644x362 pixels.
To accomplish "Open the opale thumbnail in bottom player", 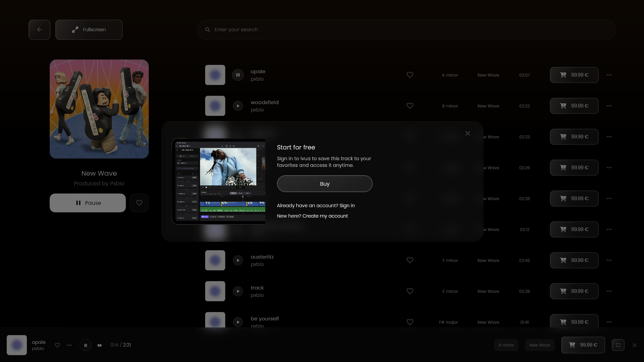I will (x=17, y=345).
